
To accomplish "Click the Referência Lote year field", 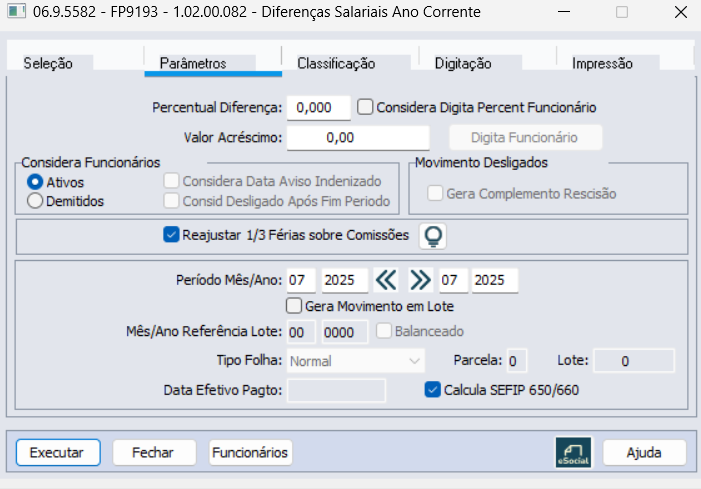I will tap(345, 332).
